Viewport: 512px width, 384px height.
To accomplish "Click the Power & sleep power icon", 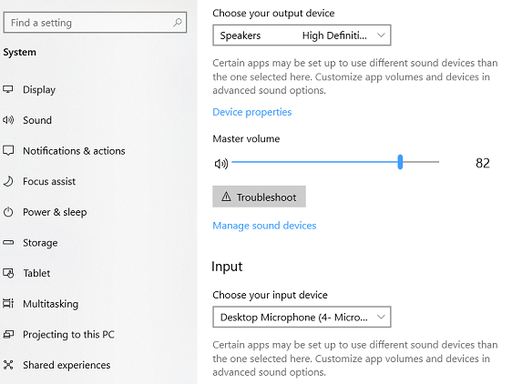I will [8, 212].
